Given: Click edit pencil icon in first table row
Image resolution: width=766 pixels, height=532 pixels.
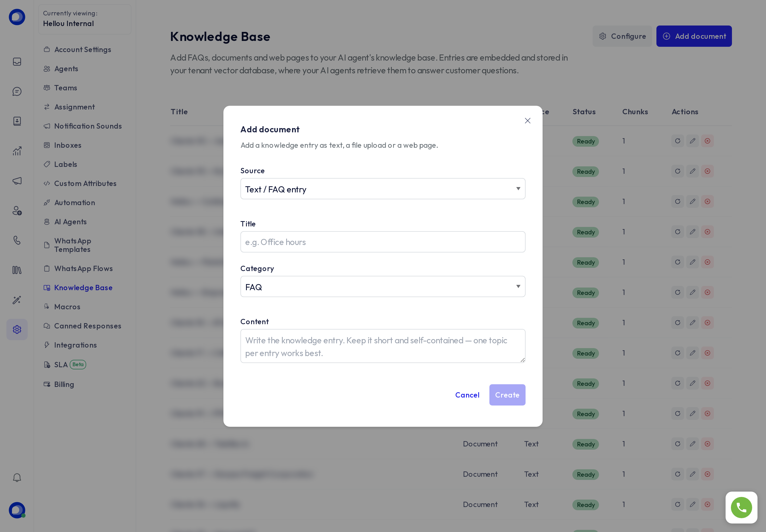Looking at the screenshot, I should pos(692,141).
